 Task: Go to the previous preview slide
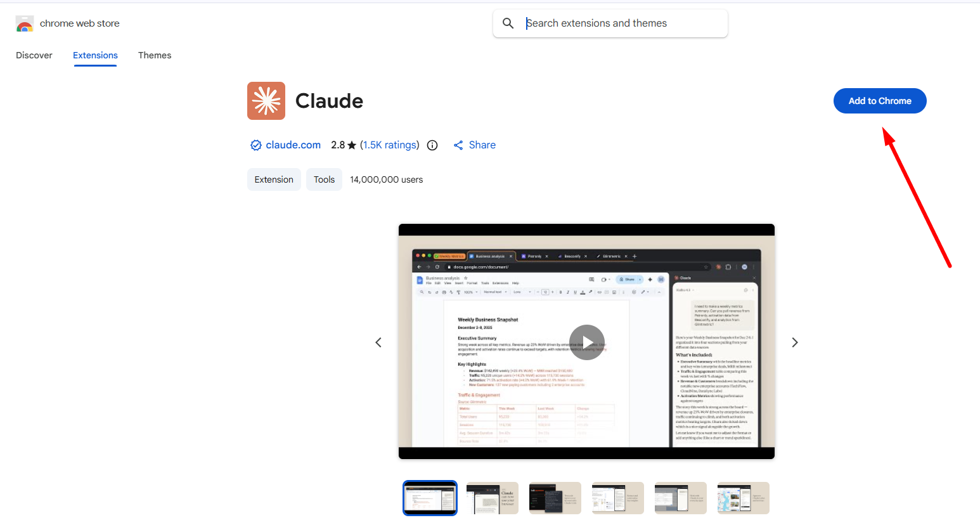378,342
